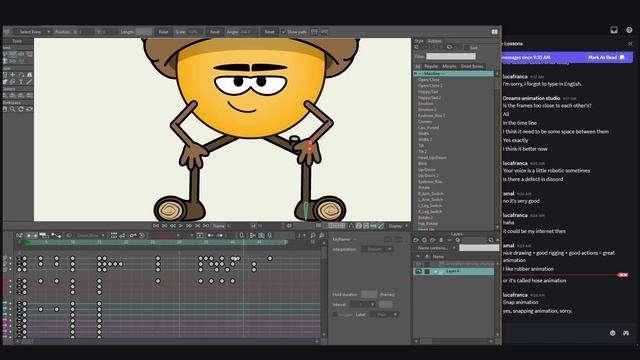
Task: Open the Discord help question-mark icon
Action: [x=629, y=30]
